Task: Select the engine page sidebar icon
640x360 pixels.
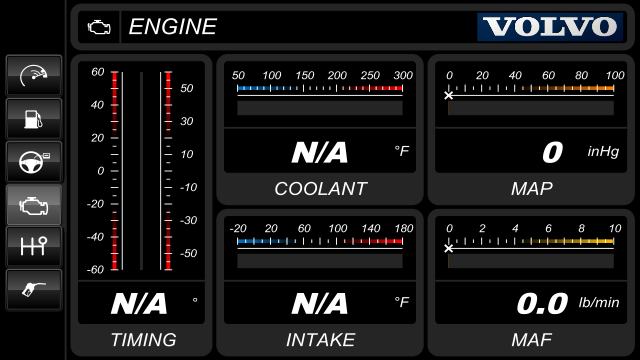Action: click(x=33, y=204)
